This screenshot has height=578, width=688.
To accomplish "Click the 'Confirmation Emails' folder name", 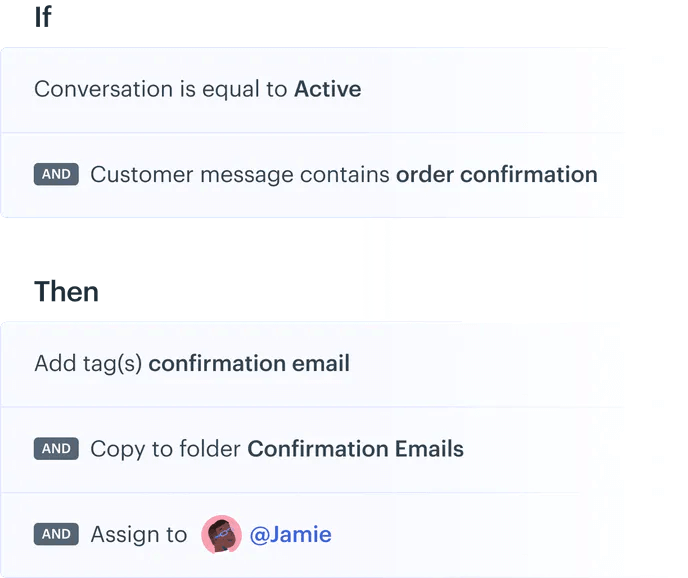I will 355,449.
